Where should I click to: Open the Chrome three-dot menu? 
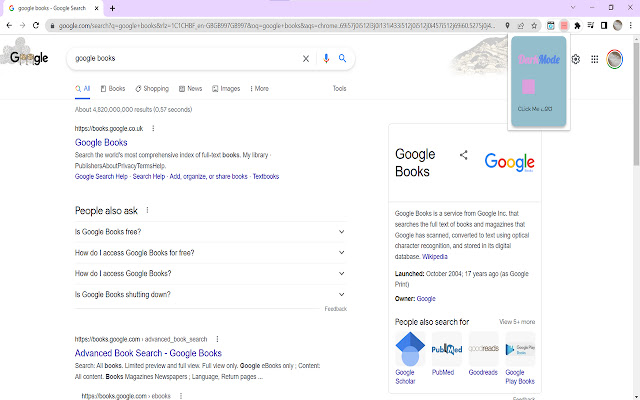[x=631, y=26]
